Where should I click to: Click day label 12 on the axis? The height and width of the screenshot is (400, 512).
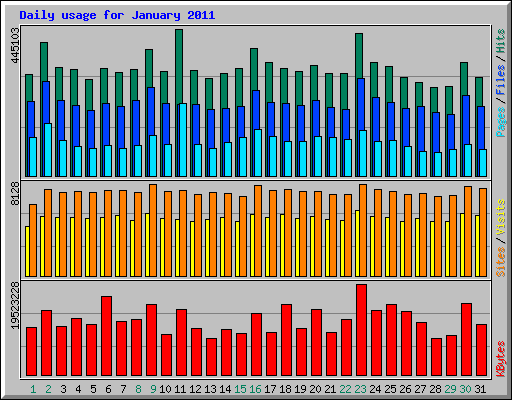tap(195, 389)
